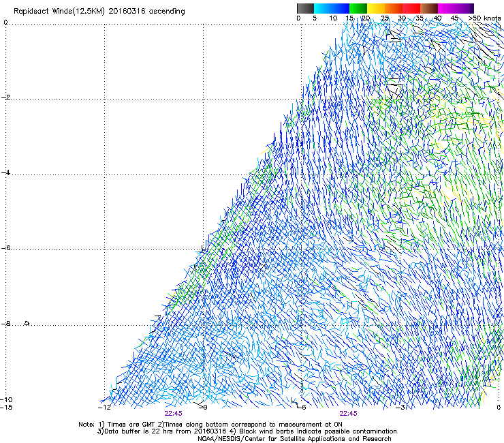Click the small island marker near -8 latitude
The width and height of the screenshot is (504, 443).
27,323
